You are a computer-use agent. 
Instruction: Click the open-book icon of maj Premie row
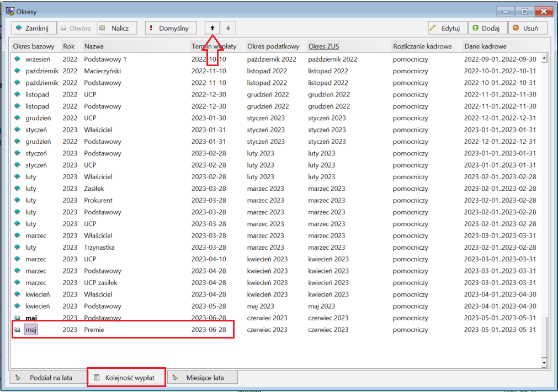pos(18,330)
